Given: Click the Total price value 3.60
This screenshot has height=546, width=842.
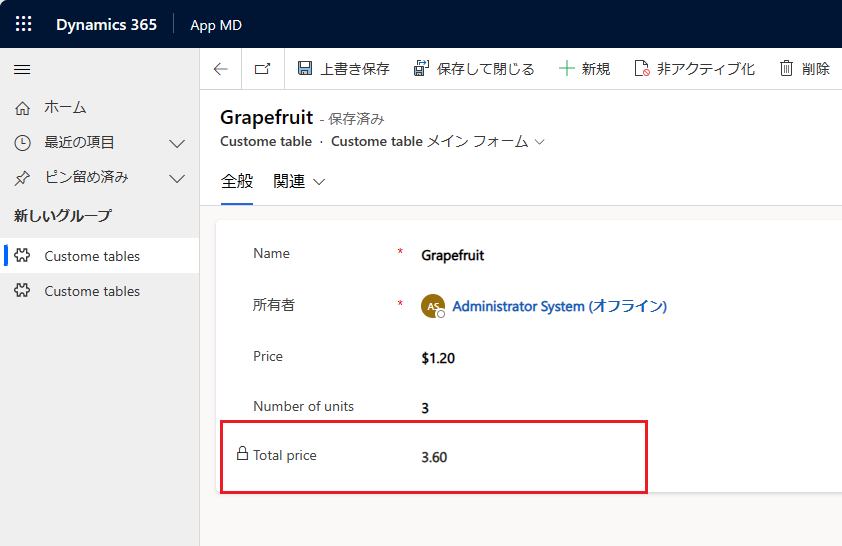Looking at the screenshot, I should 434,457.
